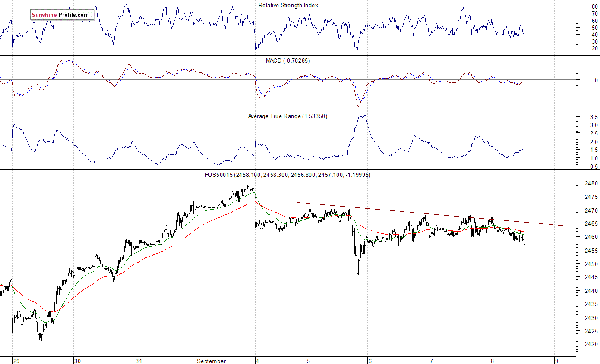Click the RSI 80 axis label
The height and width of the screenshot is (364, 600).
coord(595,6)
